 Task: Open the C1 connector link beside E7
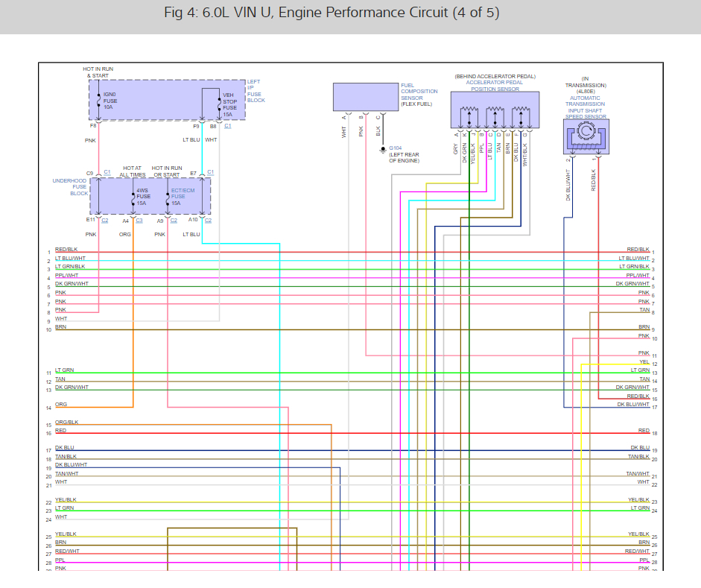click(x=211, y=172)
